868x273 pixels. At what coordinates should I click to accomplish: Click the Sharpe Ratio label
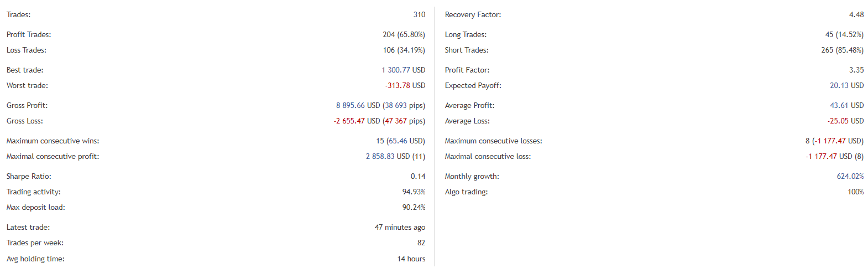pyautogui.click(x=29, y=177)
